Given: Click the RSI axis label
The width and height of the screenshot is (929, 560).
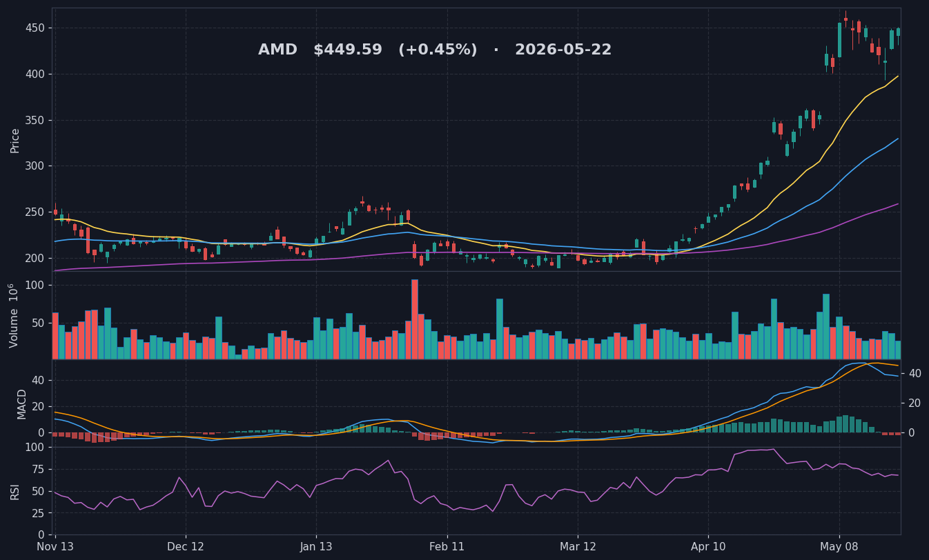Looking at the screenshot, I should coord(15,491).
